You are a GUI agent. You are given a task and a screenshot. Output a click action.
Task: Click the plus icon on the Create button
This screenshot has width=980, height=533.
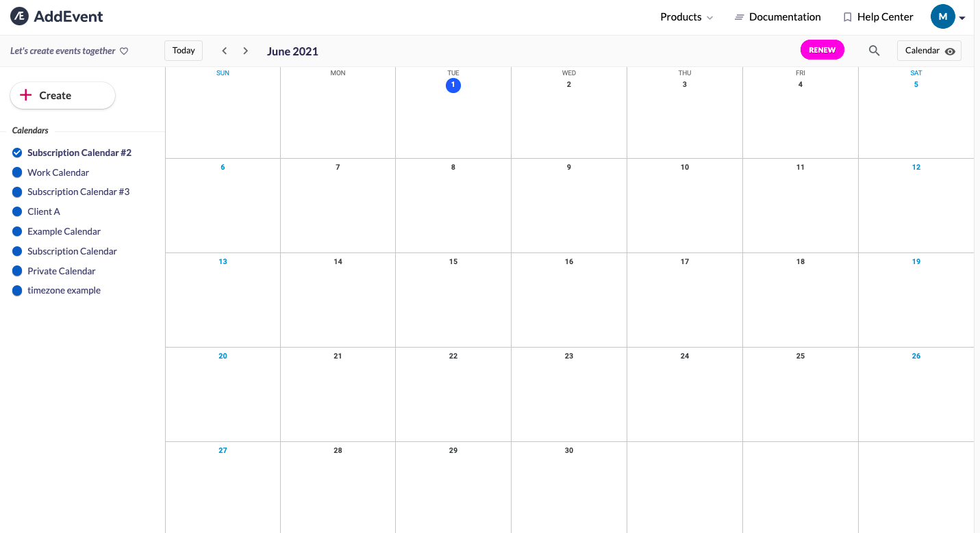point(27,95)
